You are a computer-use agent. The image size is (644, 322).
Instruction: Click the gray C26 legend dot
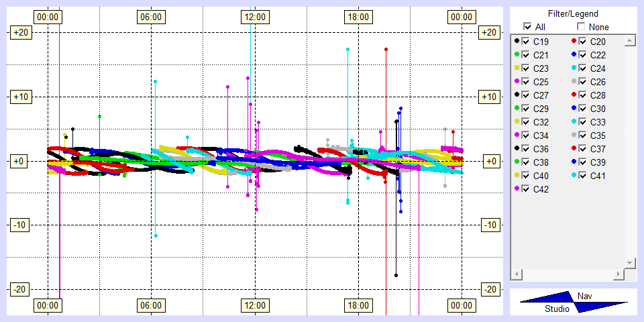[574, 82]
